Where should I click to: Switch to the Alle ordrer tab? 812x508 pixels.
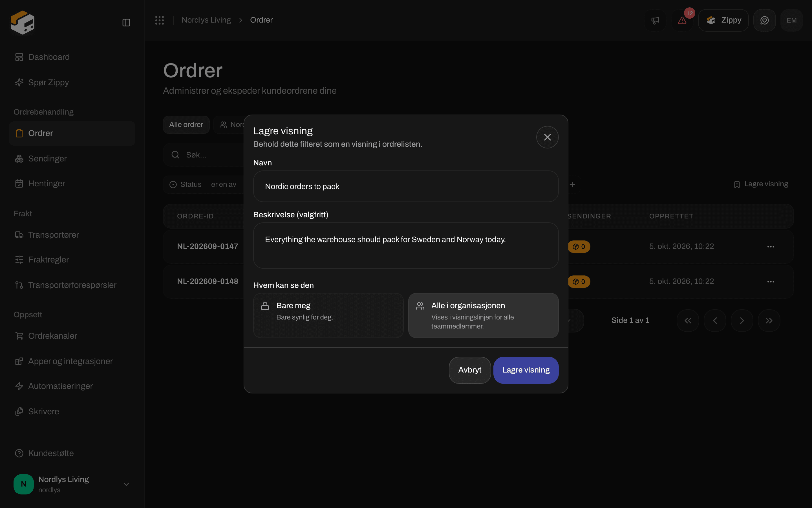(186, 125)
